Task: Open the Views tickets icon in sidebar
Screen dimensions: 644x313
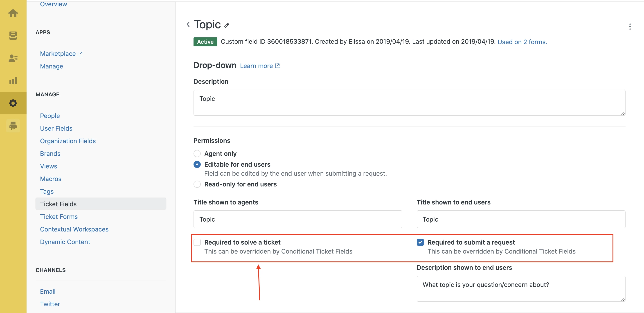Action: click(x=13, y=36)
